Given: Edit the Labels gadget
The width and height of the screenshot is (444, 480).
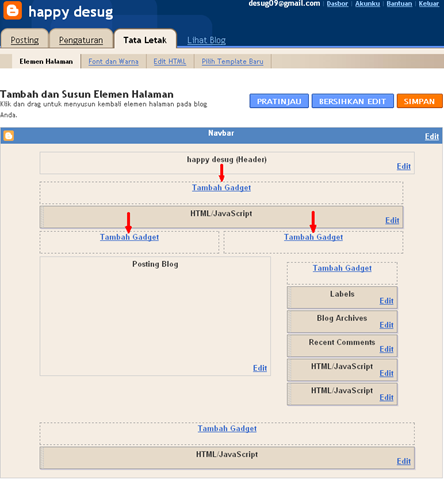Looking at the screenshot, I should coord(386,301).
